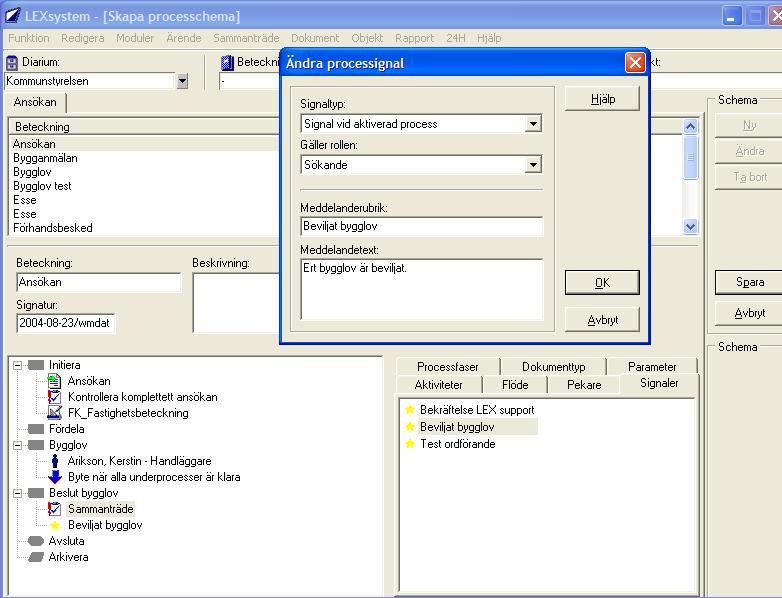The image size is (782, 598).
Task: Open the 24H menu
Action: (456, 38)
